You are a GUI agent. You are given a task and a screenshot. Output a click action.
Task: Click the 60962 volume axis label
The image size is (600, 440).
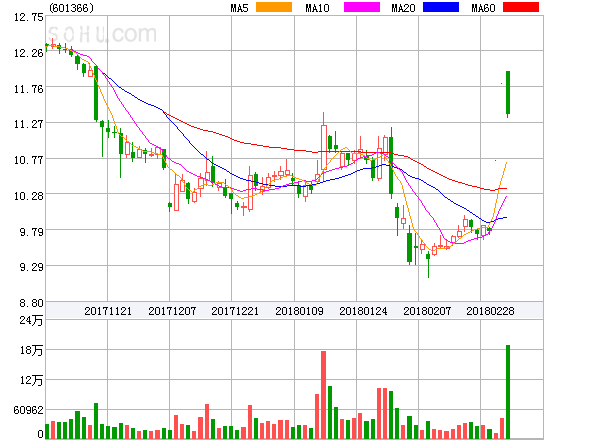(x=29, y=410)
